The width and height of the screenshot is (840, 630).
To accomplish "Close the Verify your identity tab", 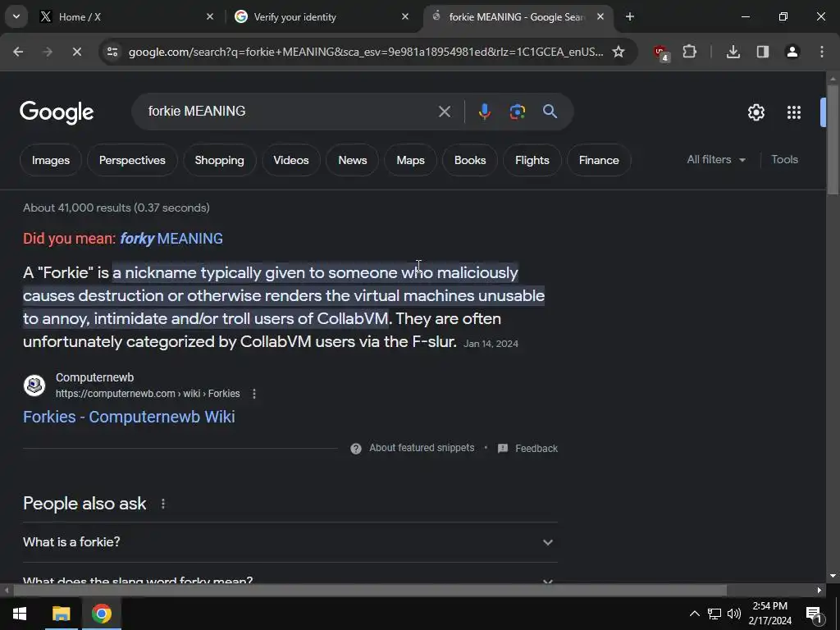I will point(405,16).
